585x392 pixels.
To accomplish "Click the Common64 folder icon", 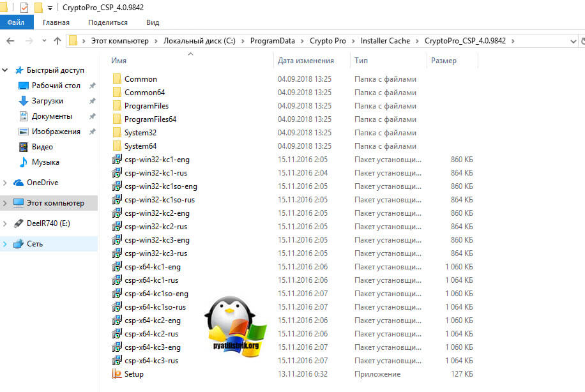I will [x=117, y=93].
